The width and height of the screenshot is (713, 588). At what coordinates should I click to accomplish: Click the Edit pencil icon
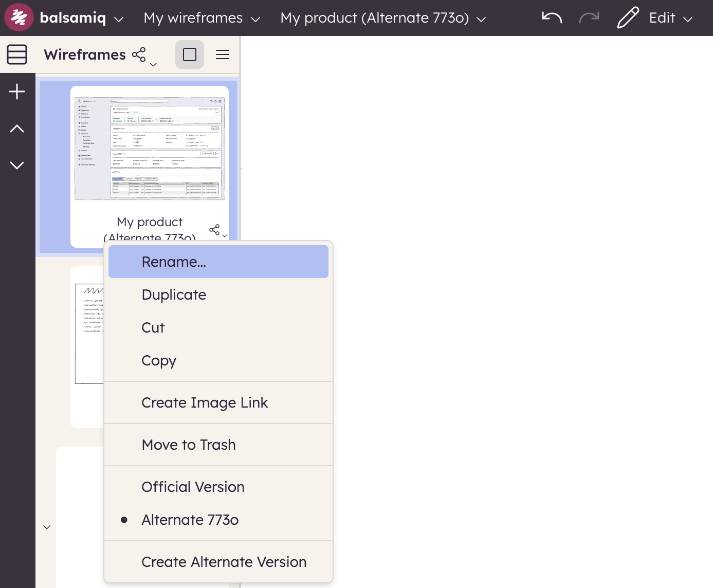(628, 18)
